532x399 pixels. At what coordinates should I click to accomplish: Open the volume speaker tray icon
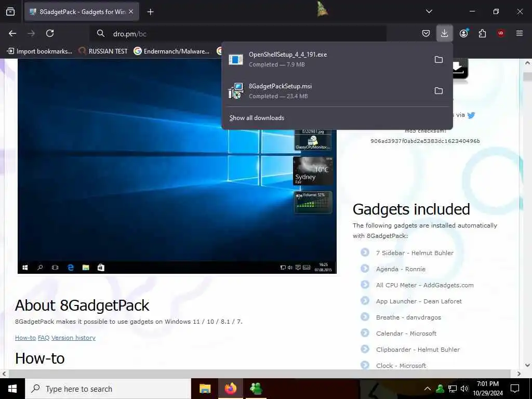coord(464,389)
